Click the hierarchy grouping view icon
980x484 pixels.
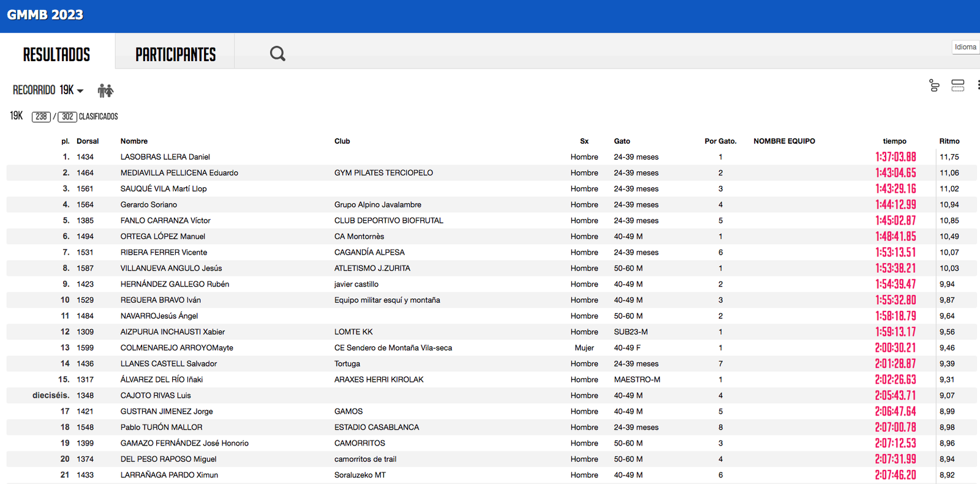point(934,86)
